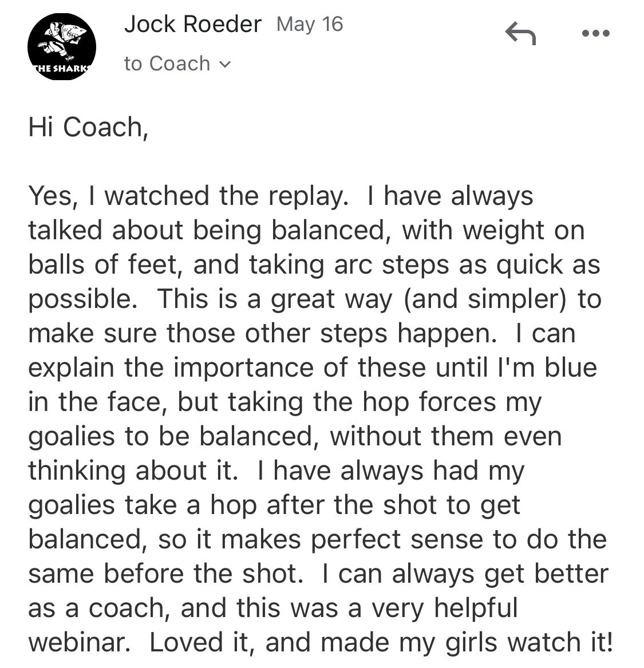Tap The Sharks sender avatar
This screenshot has height=668, width=644.
62,46
